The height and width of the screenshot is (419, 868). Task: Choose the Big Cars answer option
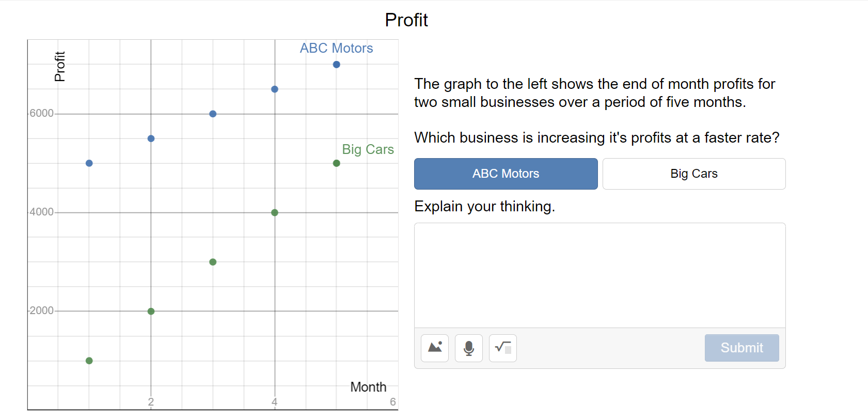tap(693, 174)
